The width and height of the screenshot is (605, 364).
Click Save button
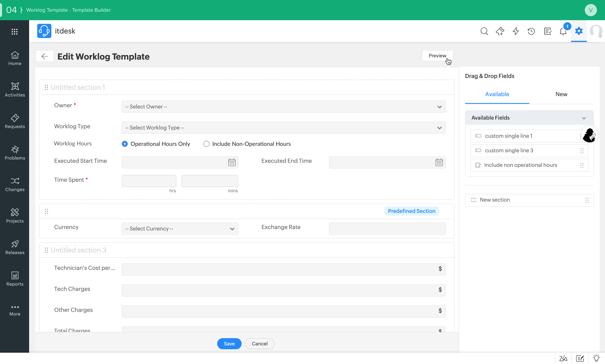click(x=229, y=343)
